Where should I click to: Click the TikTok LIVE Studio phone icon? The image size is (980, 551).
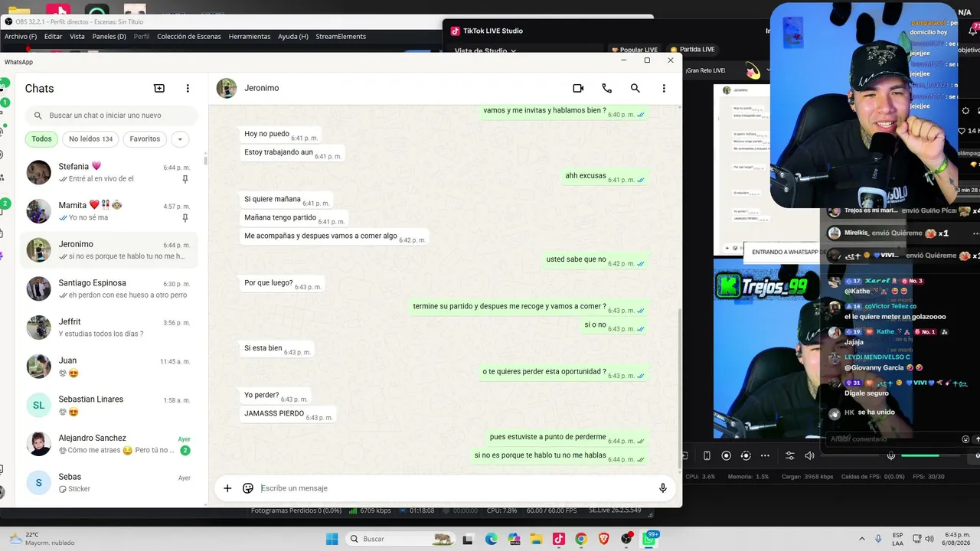(707, 455)
